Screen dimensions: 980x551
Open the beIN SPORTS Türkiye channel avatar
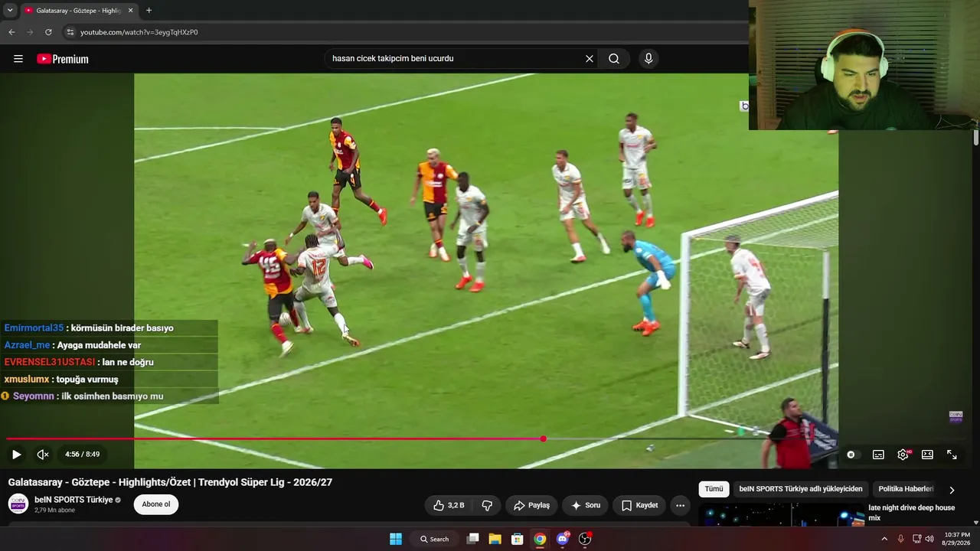18,504
